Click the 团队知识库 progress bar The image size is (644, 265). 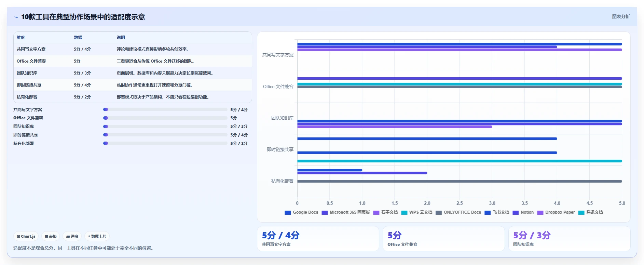click(165, 127)
